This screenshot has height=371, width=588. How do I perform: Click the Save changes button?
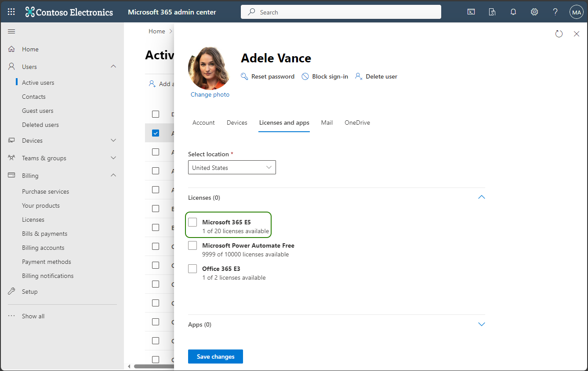pyautogui.click(x=215, y=357)
